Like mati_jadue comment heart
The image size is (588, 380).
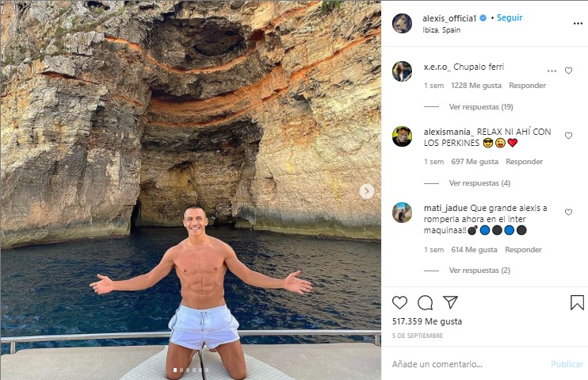click(x=568, y=213)
